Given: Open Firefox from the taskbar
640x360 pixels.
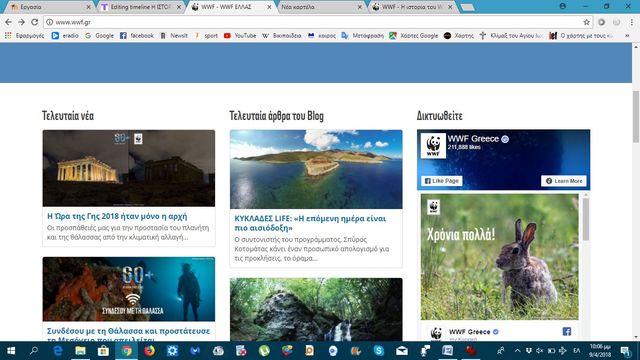Looking at the screenshot, I should pos(149,351).
